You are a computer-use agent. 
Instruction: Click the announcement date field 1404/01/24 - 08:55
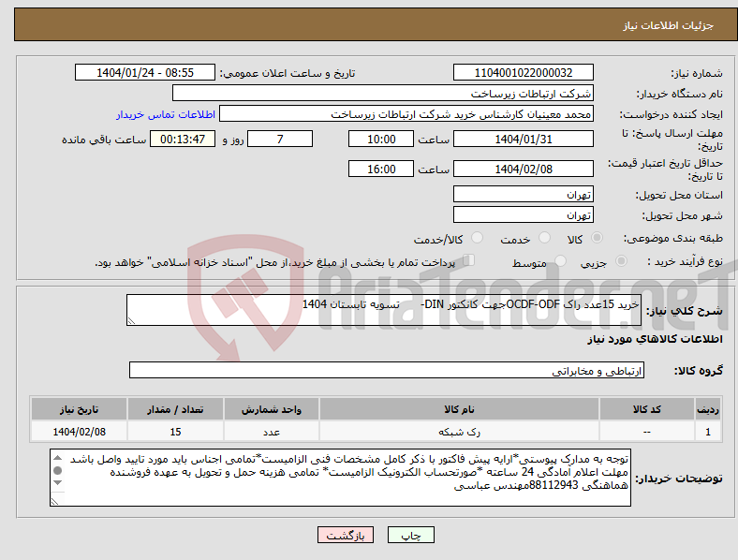pos(145,72)
